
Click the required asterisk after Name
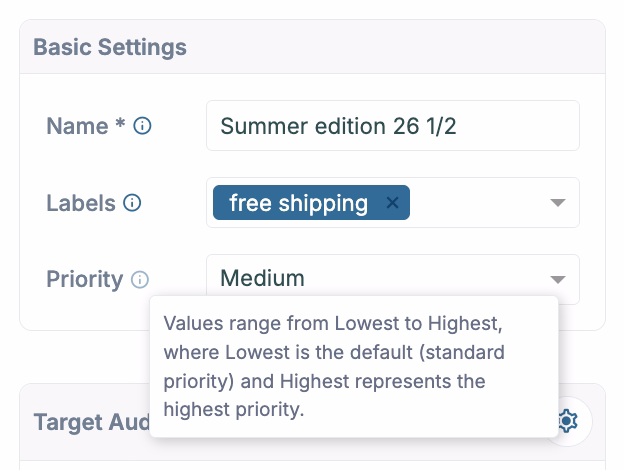[x=120, y=126]
